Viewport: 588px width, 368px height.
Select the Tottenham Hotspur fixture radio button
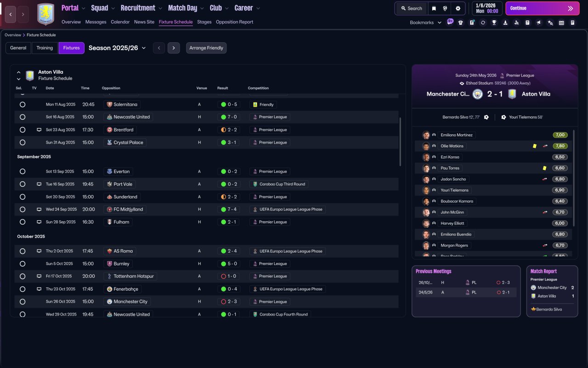(x=23, y=276)
